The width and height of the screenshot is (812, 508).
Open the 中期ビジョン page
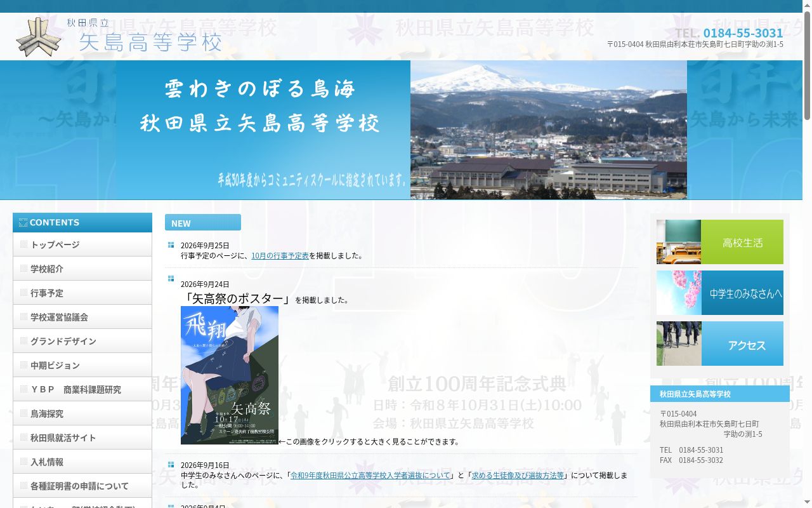tap(82, 365)
